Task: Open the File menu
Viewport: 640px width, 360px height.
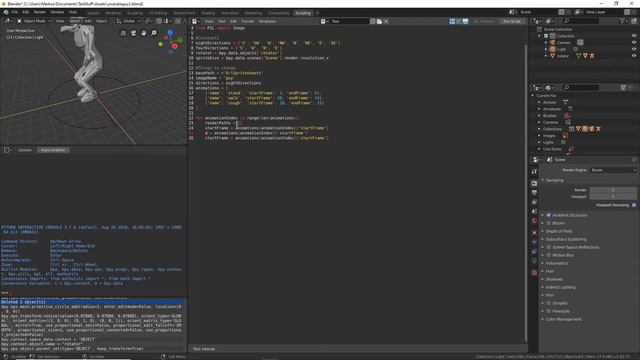Action: click(15, 12)
